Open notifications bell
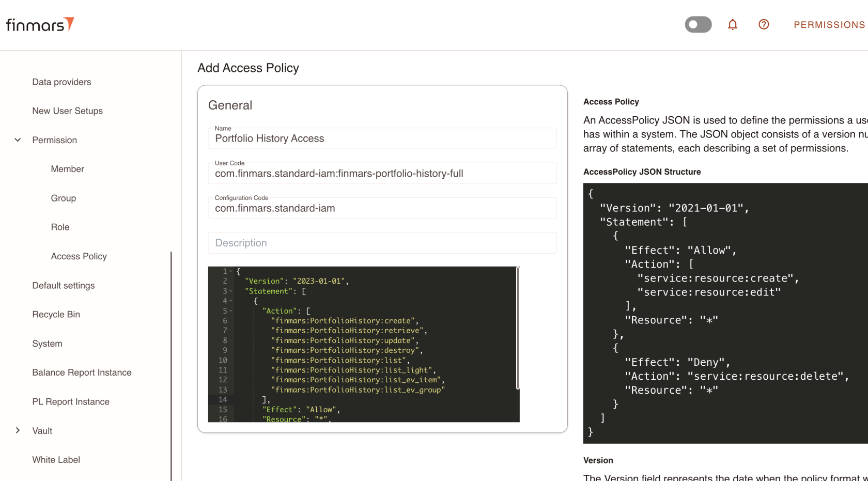This screenshot has height=481, width=868. (x=733, y=24)
